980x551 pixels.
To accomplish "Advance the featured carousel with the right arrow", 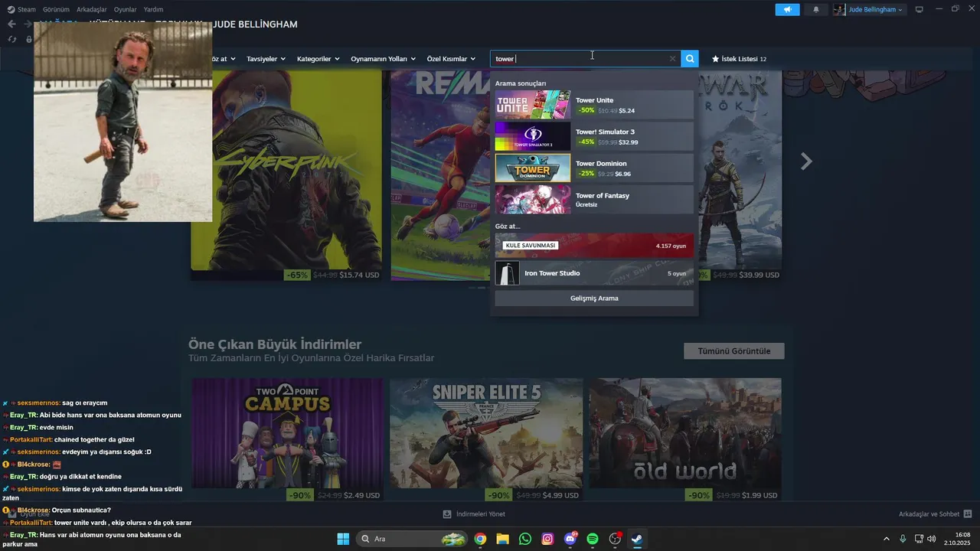I will pyautogui.click(x=805, y=161).
